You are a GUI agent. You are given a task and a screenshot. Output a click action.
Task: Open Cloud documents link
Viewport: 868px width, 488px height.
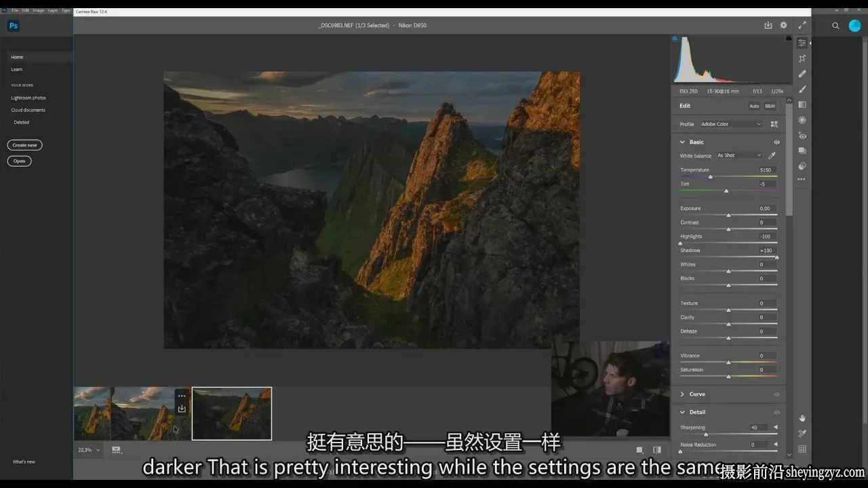[28, 110]
